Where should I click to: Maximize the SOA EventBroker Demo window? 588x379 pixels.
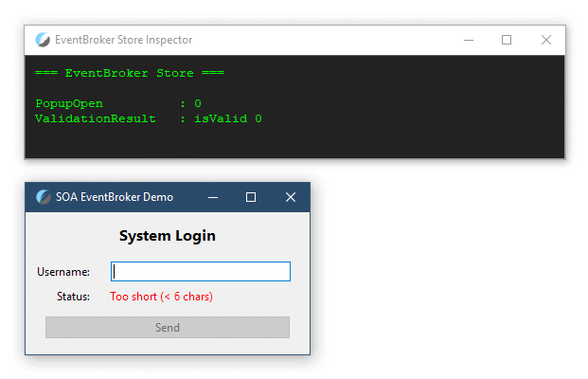click(251, 197)
